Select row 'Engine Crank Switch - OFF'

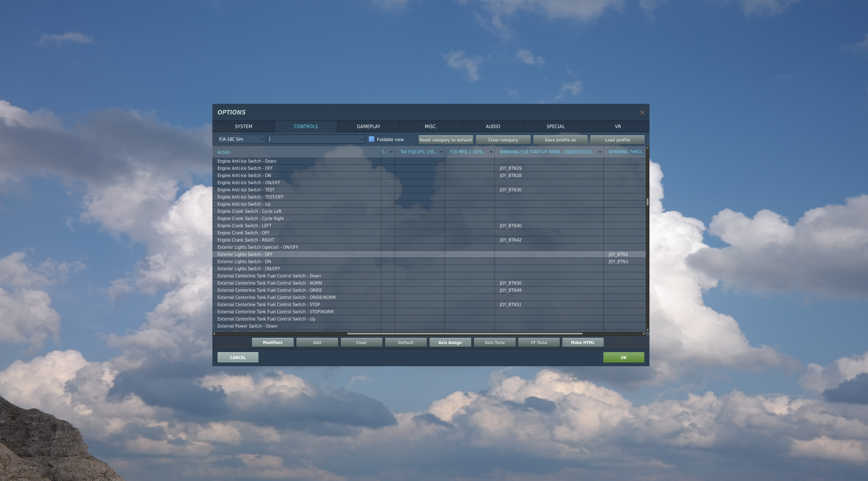coord(429,233)
